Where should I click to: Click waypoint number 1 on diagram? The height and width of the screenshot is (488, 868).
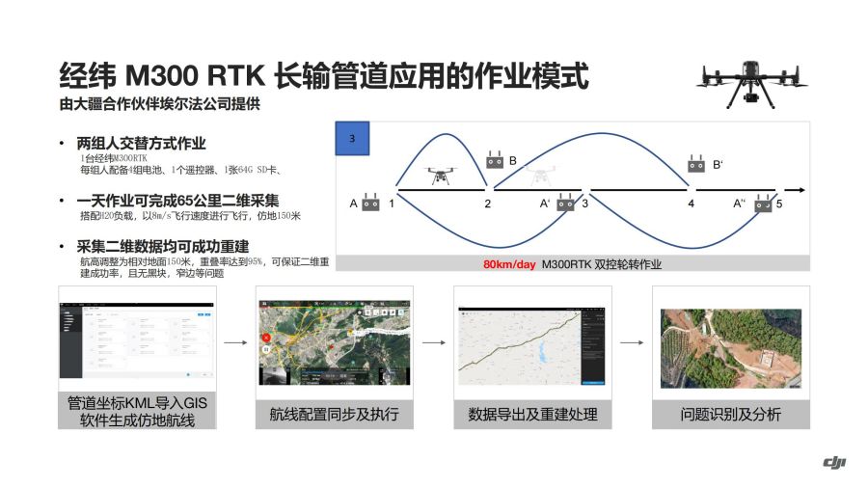[x=392, y=203]
